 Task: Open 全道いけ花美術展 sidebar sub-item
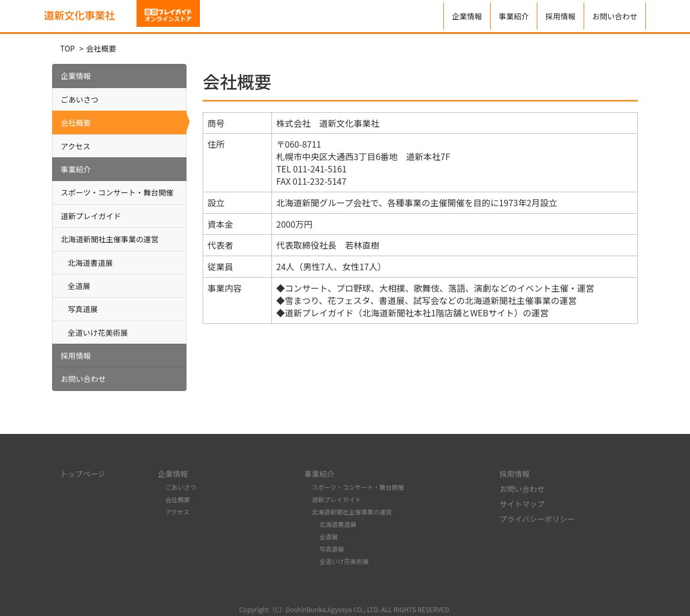tap(119, 332)
